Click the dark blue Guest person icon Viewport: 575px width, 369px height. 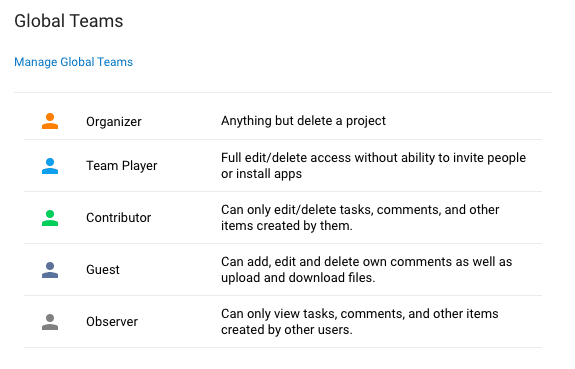(x=50, y=270)
